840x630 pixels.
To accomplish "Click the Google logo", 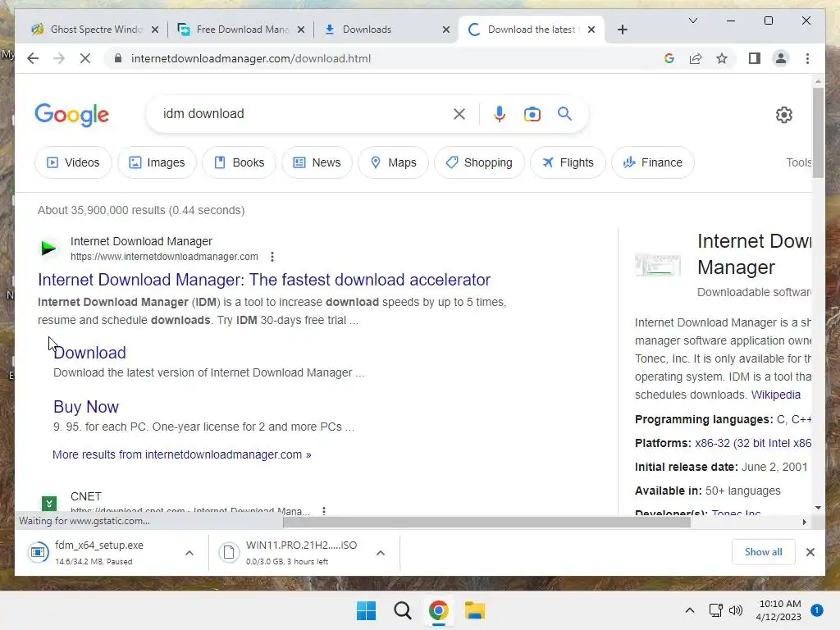I will pos(72,115).
